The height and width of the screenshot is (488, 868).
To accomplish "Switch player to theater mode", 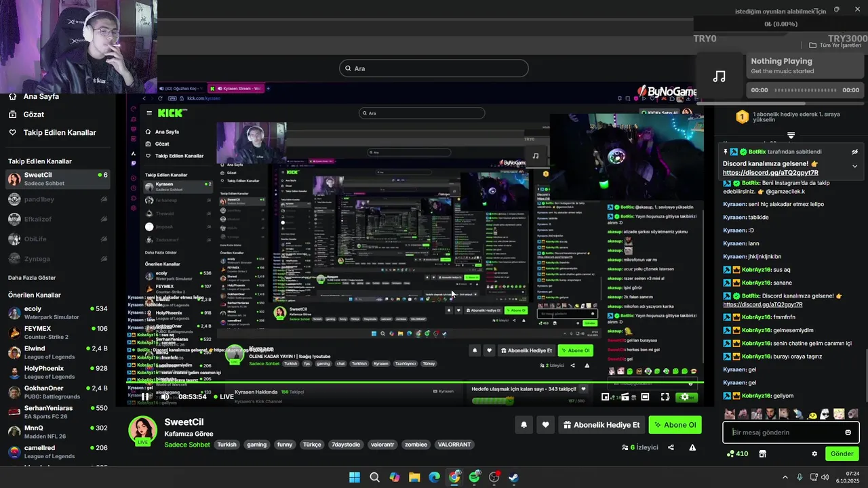I will click(x=645, y=396).
